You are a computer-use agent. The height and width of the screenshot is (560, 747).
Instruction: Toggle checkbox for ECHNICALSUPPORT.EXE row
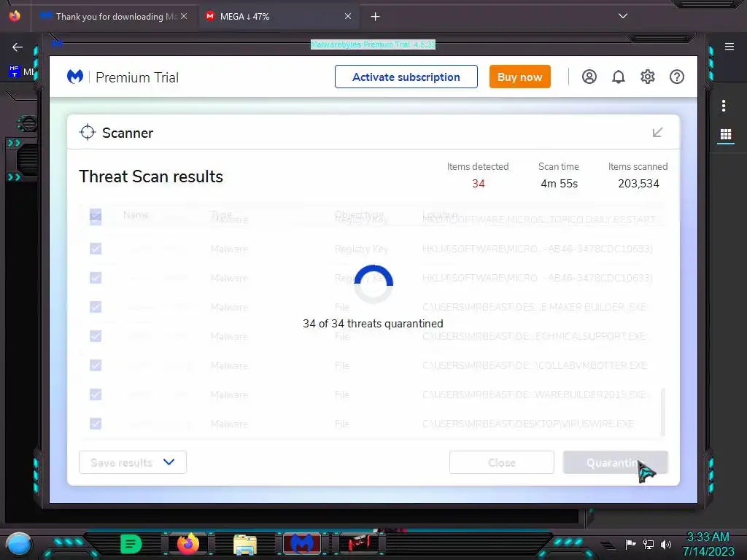coord(96,336)
